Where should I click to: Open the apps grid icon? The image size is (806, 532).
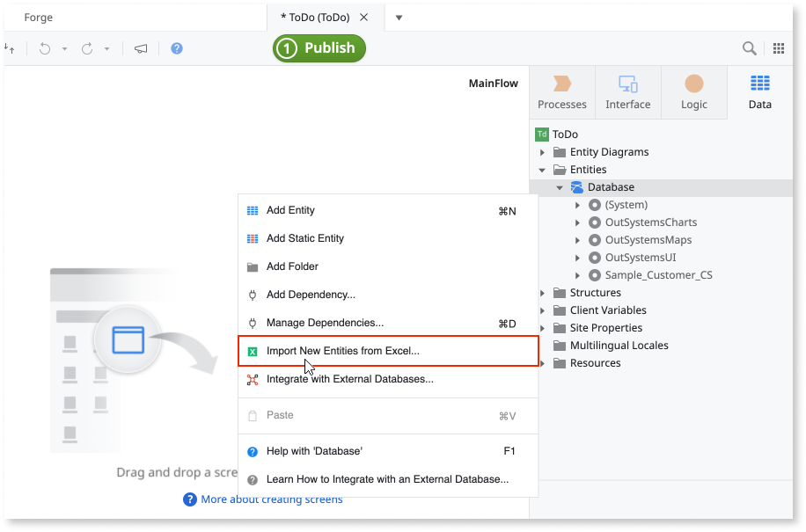click(x=779, y=48)
